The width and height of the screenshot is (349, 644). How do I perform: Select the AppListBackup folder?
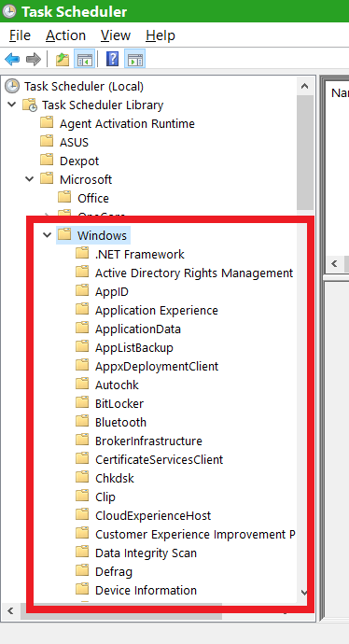[x=134, y=347]
